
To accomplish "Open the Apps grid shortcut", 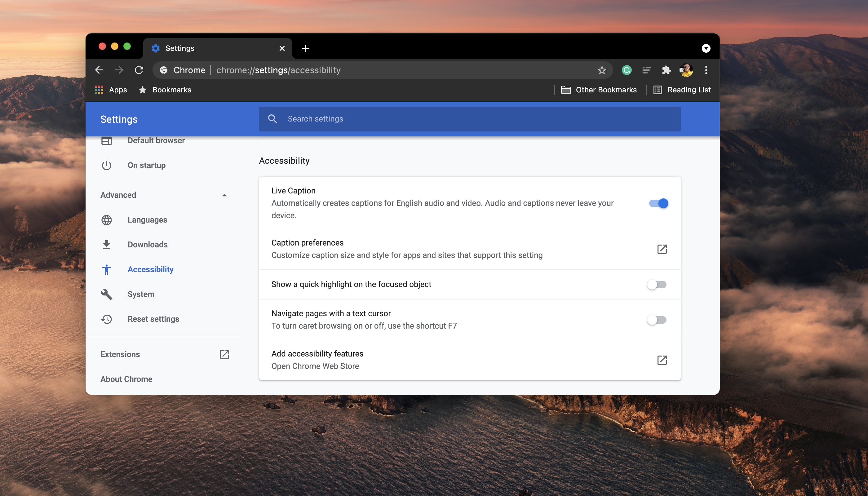I will (x=111, y=90).
